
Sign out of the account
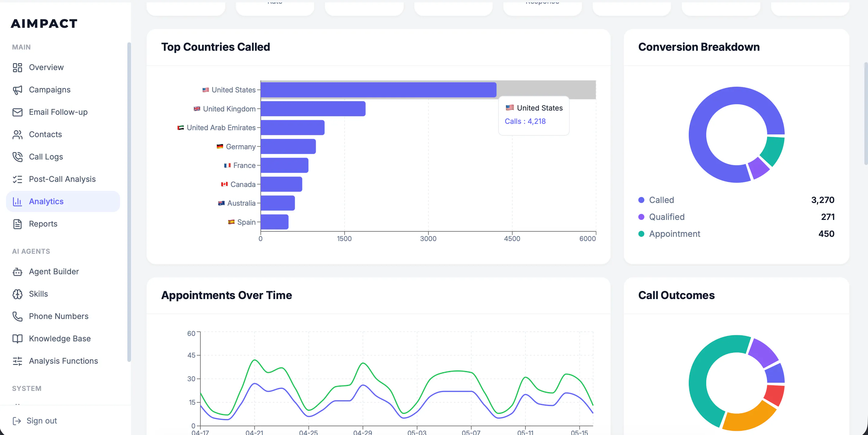[x=35, y=421]
